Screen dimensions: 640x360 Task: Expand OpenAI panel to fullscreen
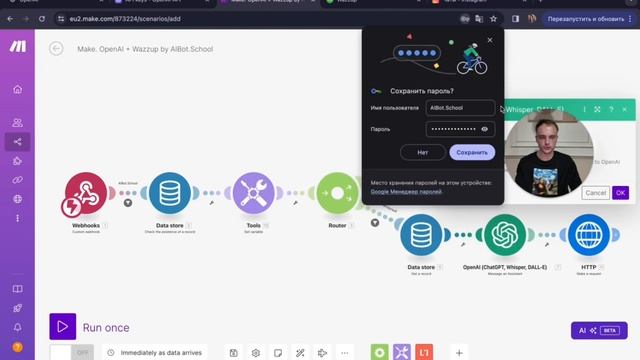coord(598,109)
